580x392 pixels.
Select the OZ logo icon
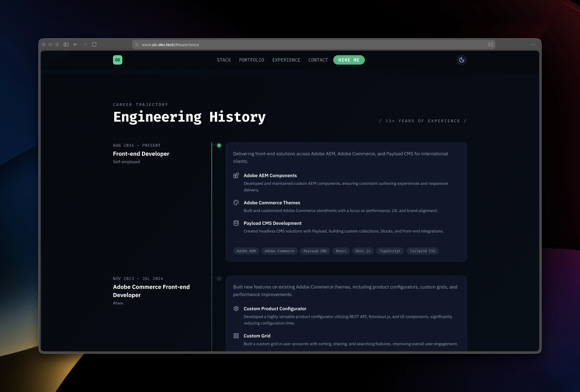pos(118,60)
